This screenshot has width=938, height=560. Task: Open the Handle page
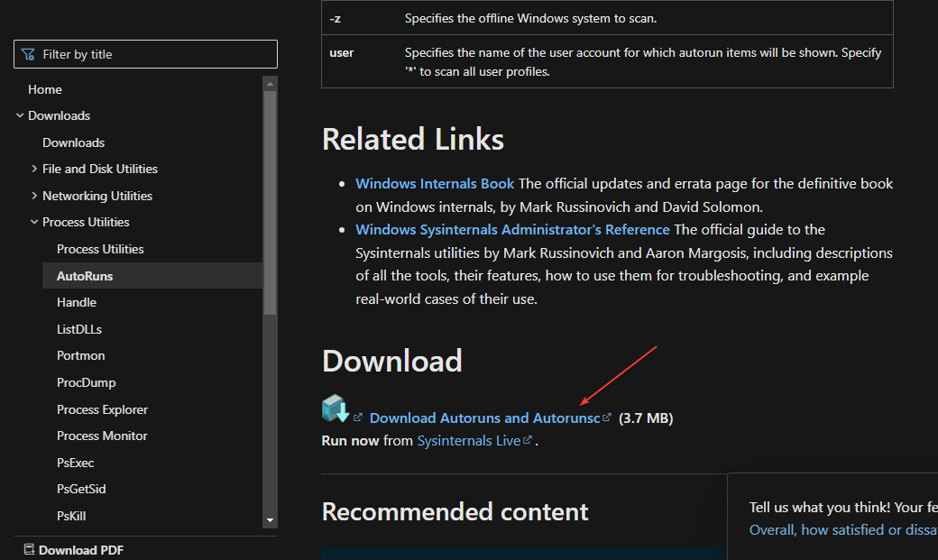(77, 302)
